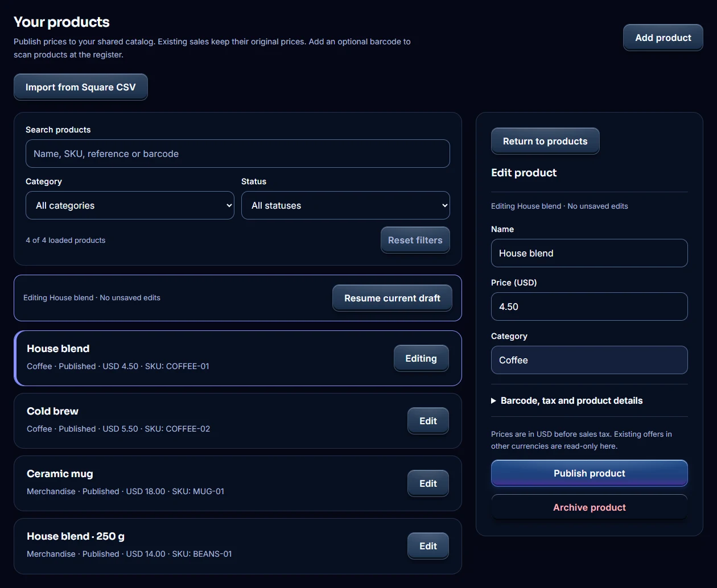Image resolution: width=717 pixels, height=588 pixels.
Task: Focus the Search products field
Action: click(238, 154)
